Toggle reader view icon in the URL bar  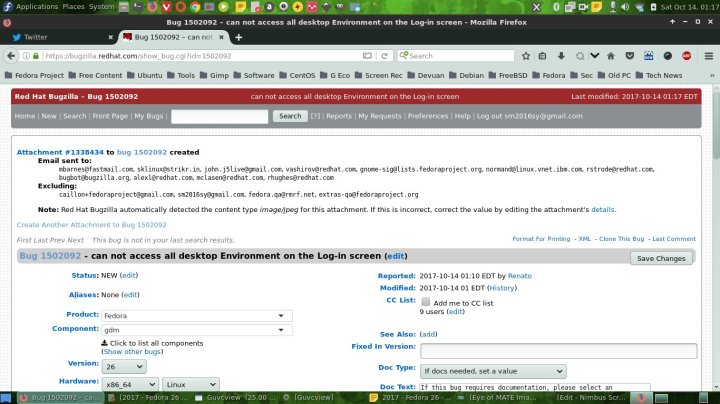point(367,56)
